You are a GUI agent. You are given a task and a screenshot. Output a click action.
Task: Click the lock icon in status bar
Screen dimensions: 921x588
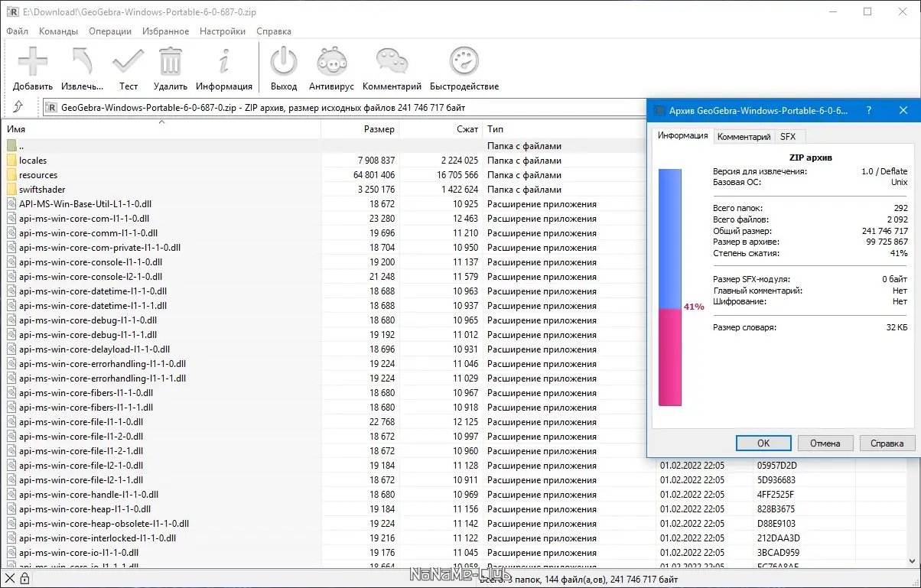click(24, 579)
